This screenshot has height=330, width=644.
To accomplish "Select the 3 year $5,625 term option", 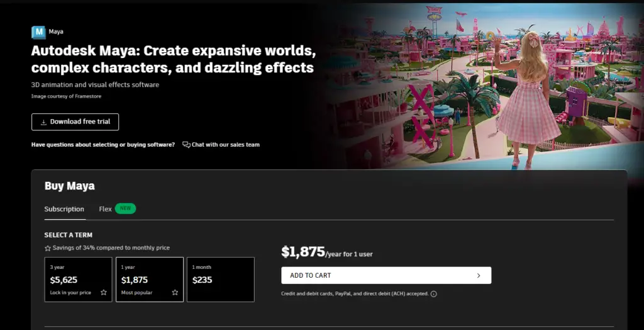I will pos(78,279).
